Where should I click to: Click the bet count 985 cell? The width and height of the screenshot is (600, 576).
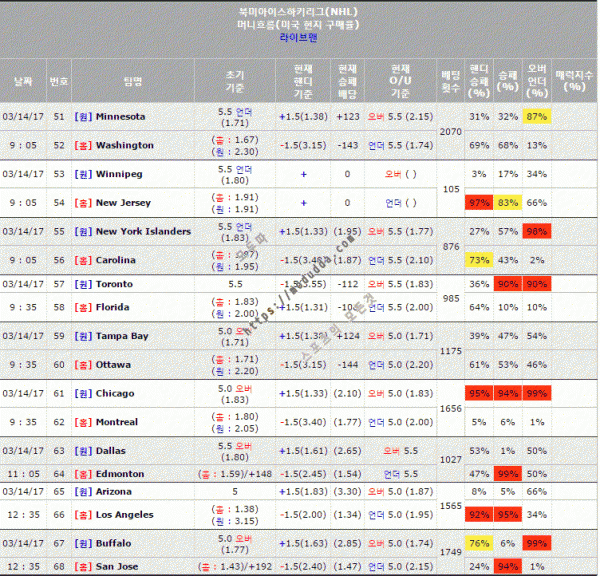click(x=451, y=298)
